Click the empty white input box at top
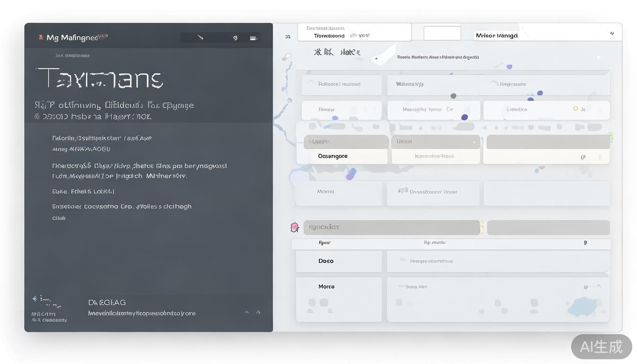The height and width of the screenshot is (364, 637). (x=442, y=33)
